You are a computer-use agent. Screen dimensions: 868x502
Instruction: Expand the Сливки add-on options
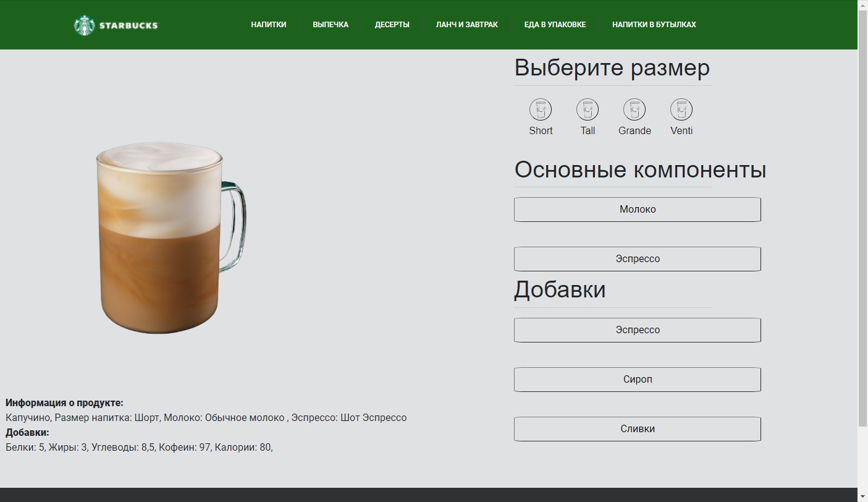pos(638,429)
